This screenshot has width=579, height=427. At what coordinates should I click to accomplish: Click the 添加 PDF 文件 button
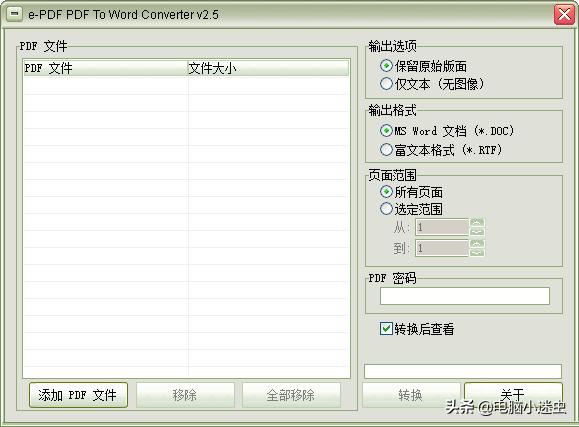click(78, 395)
